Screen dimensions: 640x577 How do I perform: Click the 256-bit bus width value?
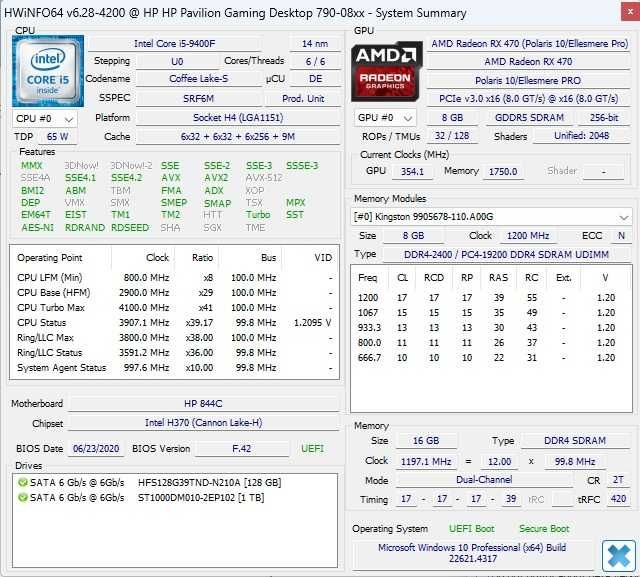[604, 118]
